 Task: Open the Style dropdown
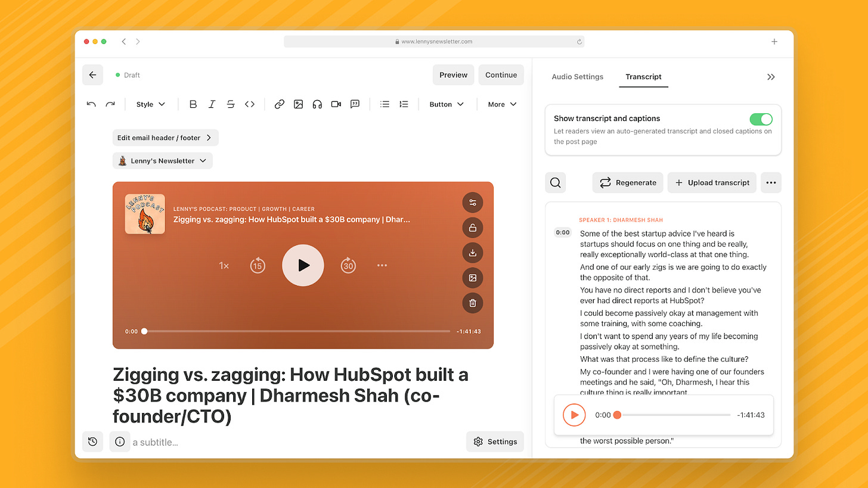coord(150,104)
